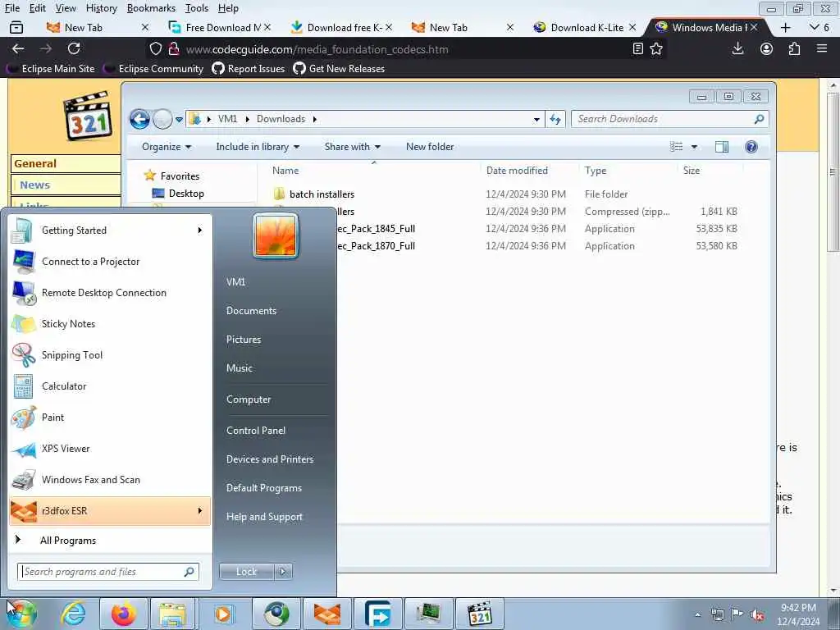Launch Connect to a Projector

(110, 262)
